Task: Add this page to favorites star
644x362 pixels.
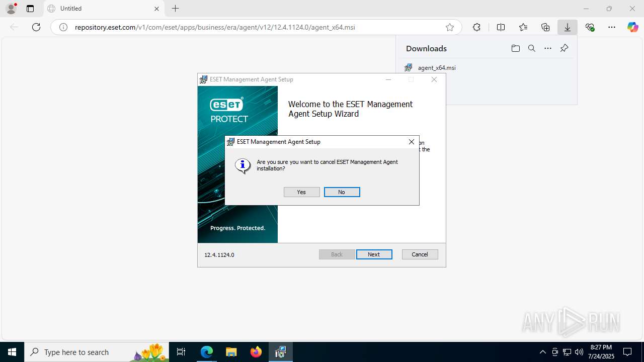Action: [x=450, y=27]
